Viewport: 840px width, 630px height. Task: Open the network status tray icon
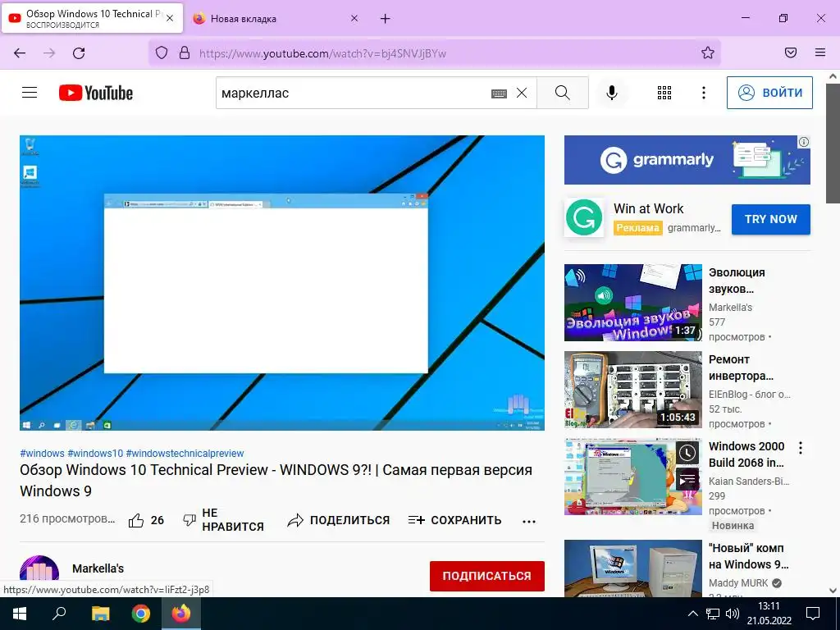713,614
